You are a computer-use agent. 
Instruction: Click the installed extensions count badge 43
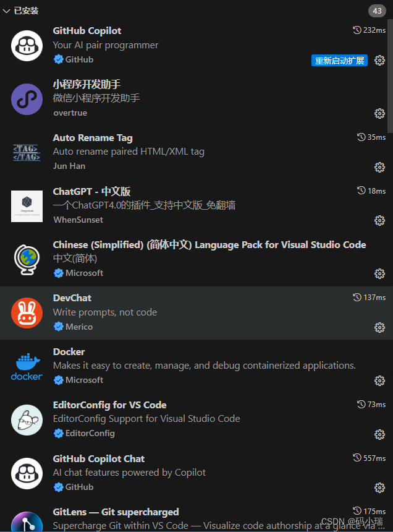[377, 11]
